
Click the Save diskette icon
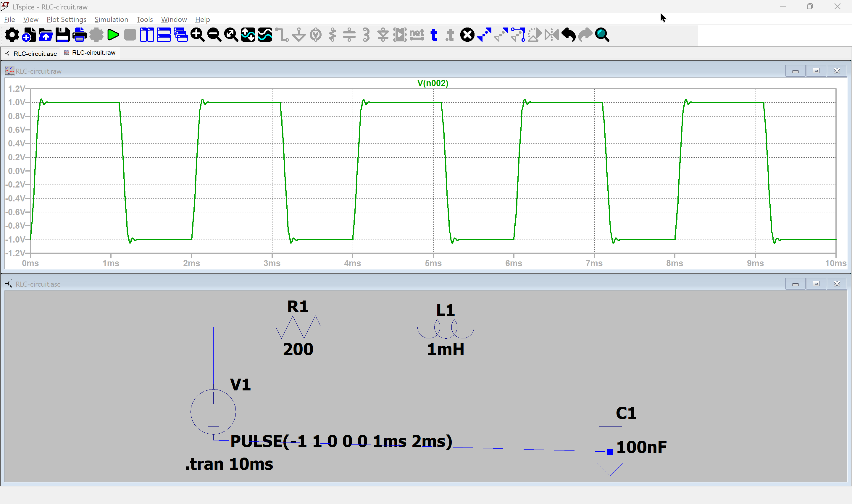62,35
